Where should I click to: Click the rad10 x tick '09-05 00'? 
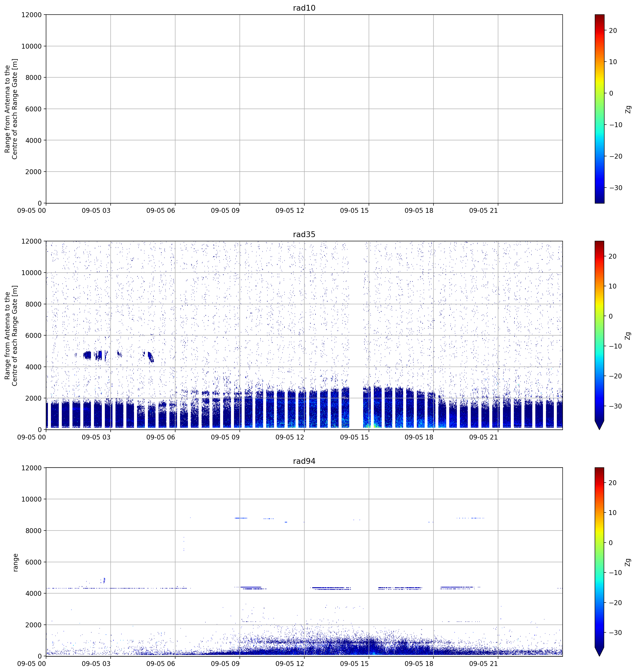[x=31, y=210]
